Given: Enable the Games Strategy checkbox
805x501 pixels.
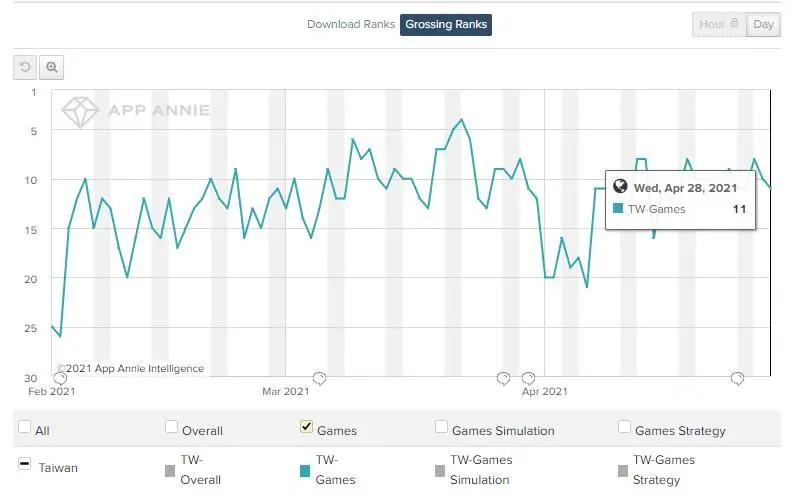Looking at the screenshot, I should point(625,428).
